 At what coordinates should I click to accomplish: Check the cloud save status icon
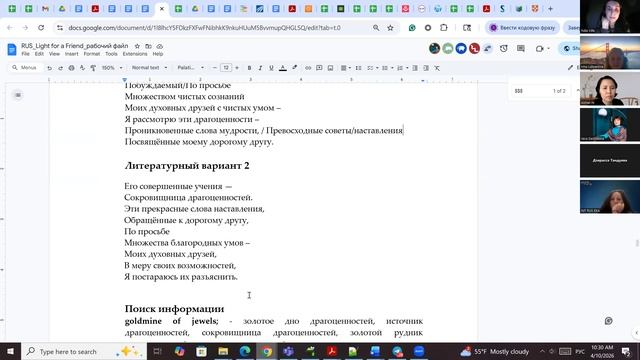pos(160,46)
